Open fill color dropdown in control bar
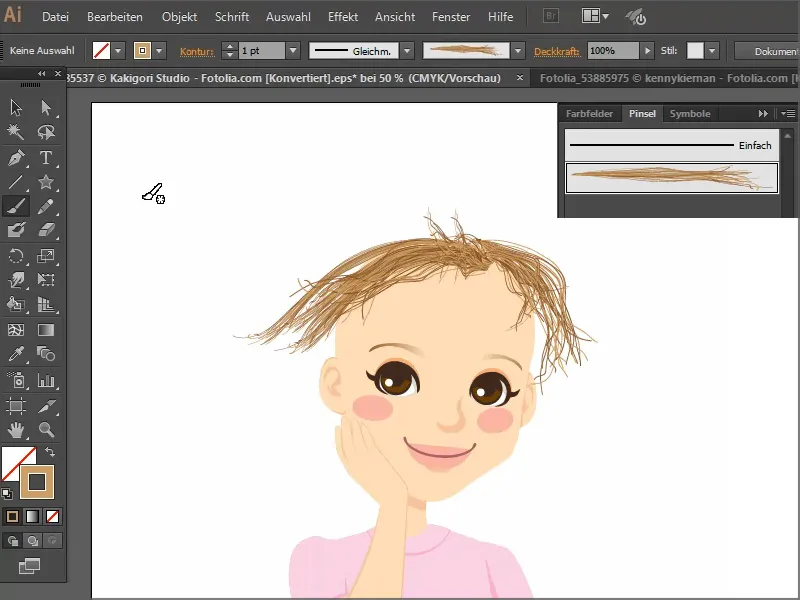 coord(118,51)
